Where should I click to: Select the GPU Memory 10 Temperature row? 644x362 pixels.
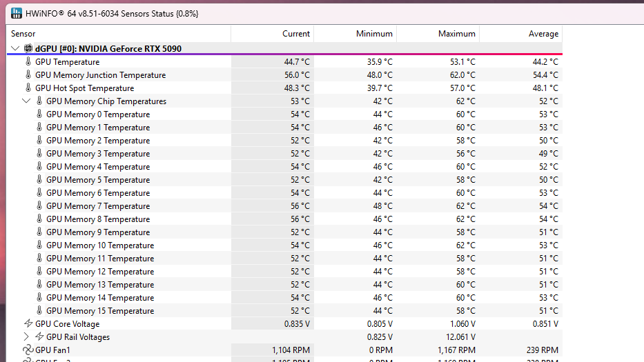tap(284, 245)
